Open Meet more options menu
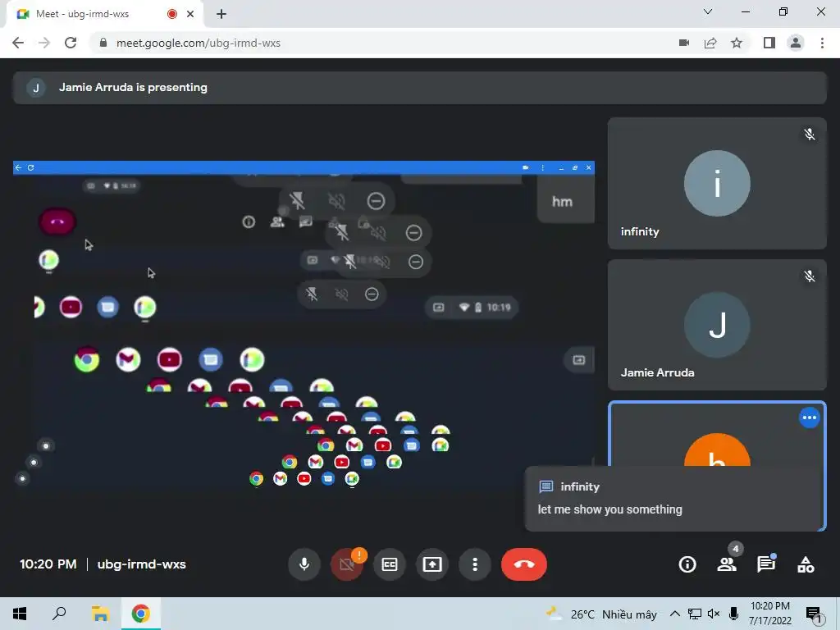 [475, 564]
